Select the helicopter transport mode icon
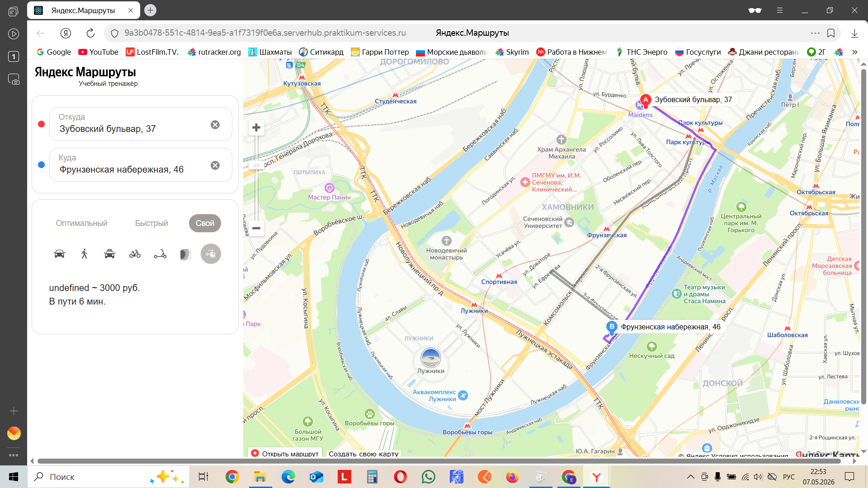The width and height of the screenshot is (868, 488). point(211,254)
